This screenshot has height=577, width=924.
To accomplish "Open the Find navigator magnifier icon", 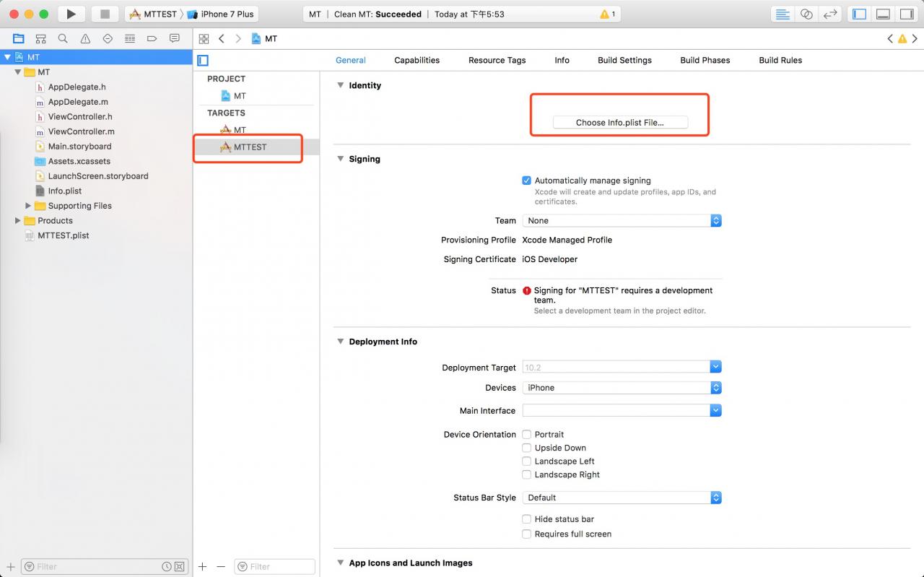I will tap(63, 38).
